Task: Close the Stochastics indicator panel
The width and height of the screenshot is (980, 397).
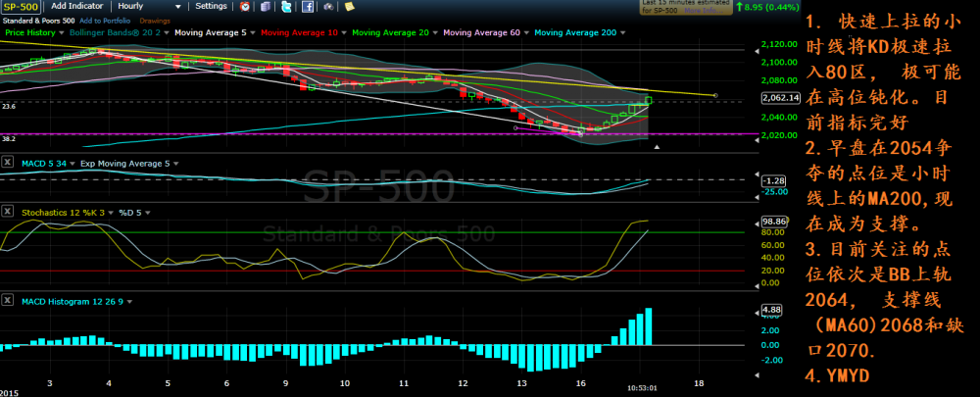Action: (8, 211)
